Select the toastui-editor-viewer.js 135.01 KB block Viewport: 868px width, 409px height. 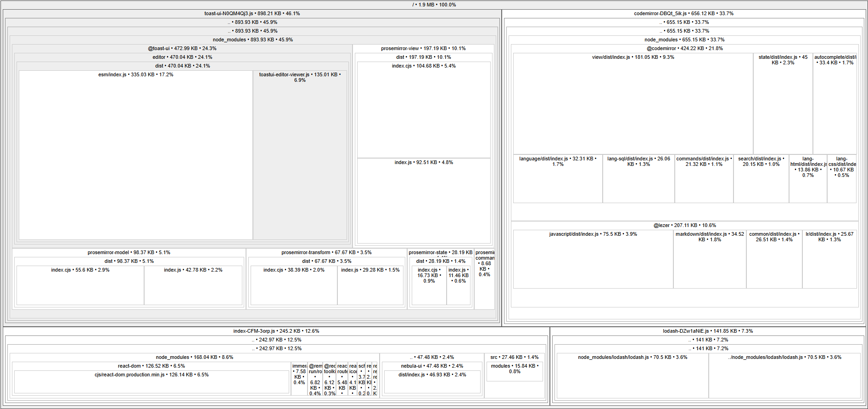300,155
